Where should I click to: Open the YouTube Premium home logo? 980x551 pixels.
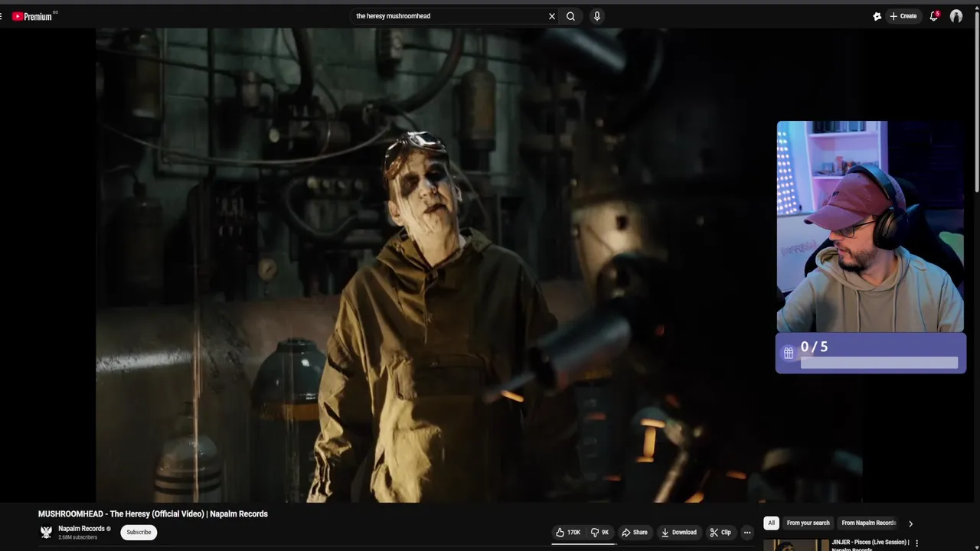[x=32, y=16]
